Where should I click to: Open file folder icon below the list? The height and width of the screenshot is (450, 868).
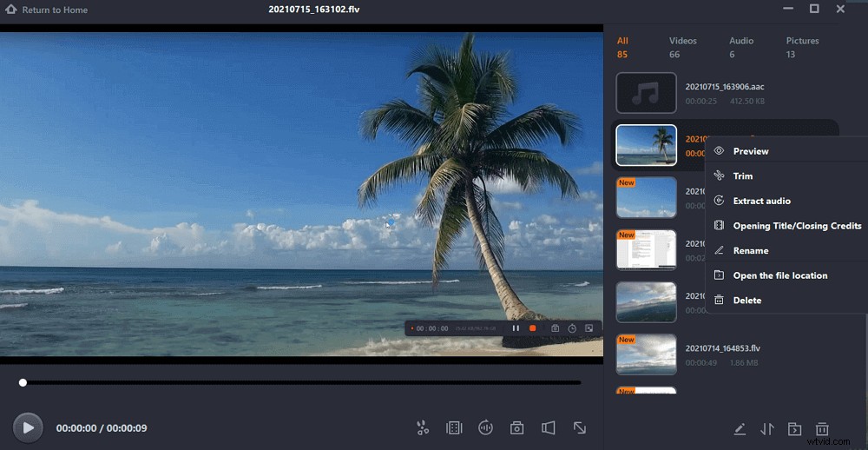click(793, 428)
